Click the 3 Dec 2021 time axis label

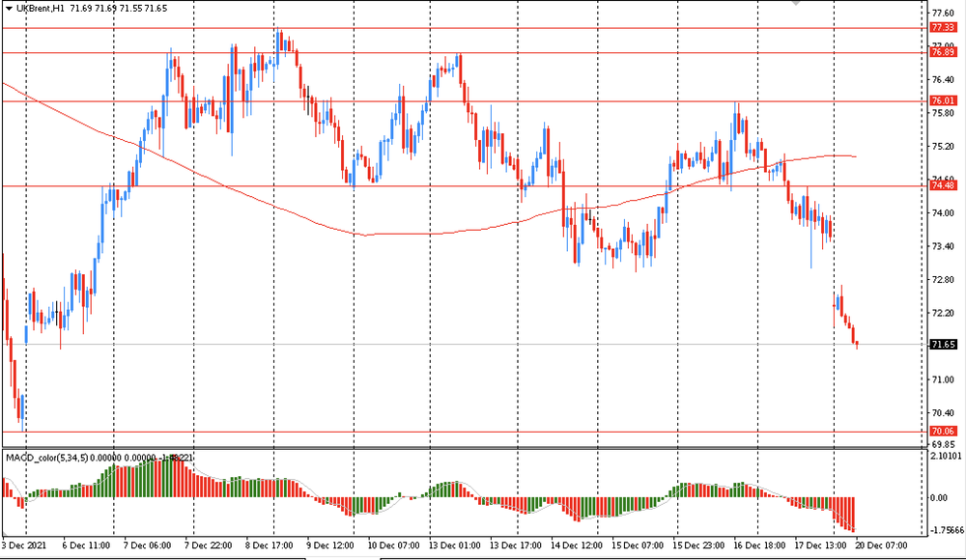pyautogui.click(x=23, y=546)
